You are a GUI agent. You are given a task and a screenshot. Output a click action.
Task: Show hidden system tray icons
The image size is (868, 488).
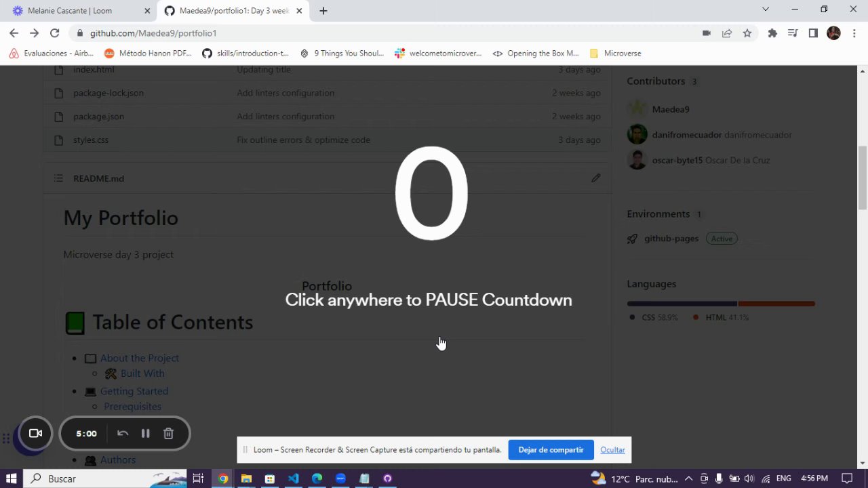point(688,479)
